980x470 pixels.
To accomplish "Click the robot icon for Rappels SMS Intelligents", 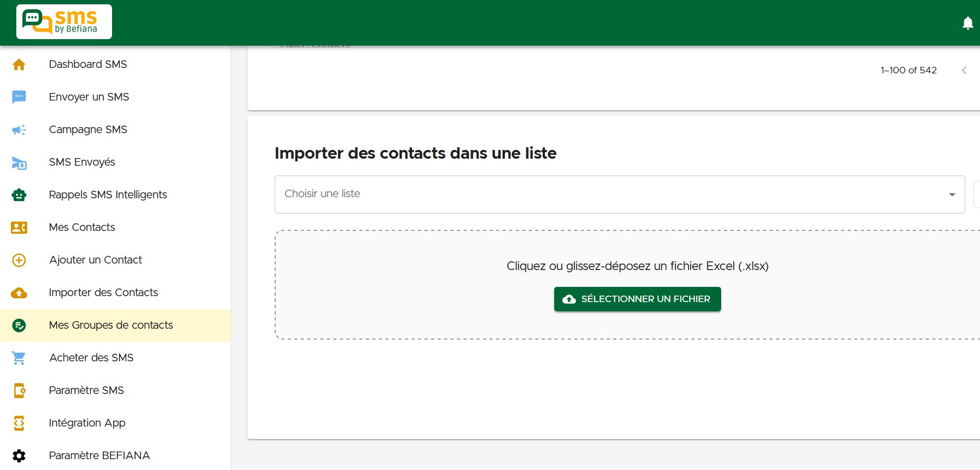I will 19,195.
